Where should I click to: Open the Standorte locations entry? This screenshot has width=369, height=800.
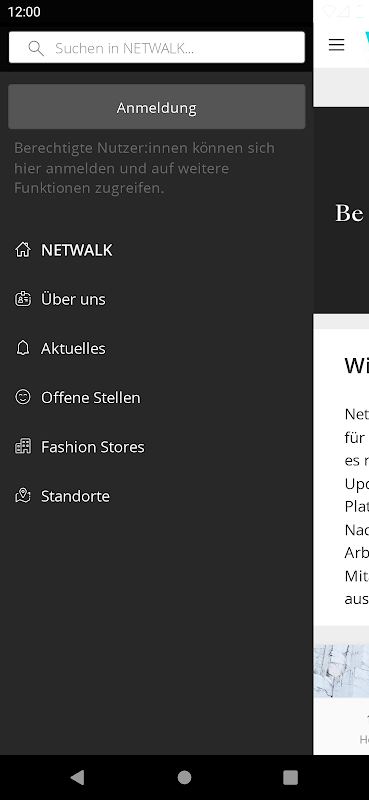(x=75, y=496)
